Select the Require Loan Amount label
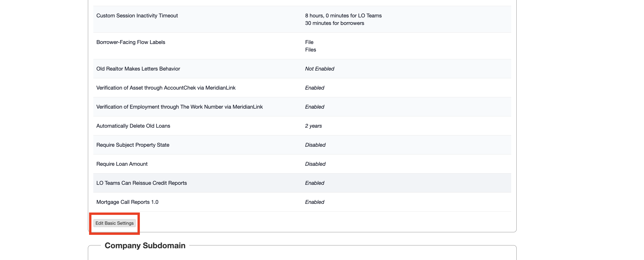This screenshot has height=260, width=644. pyautogui.click(x=122, y=164)
